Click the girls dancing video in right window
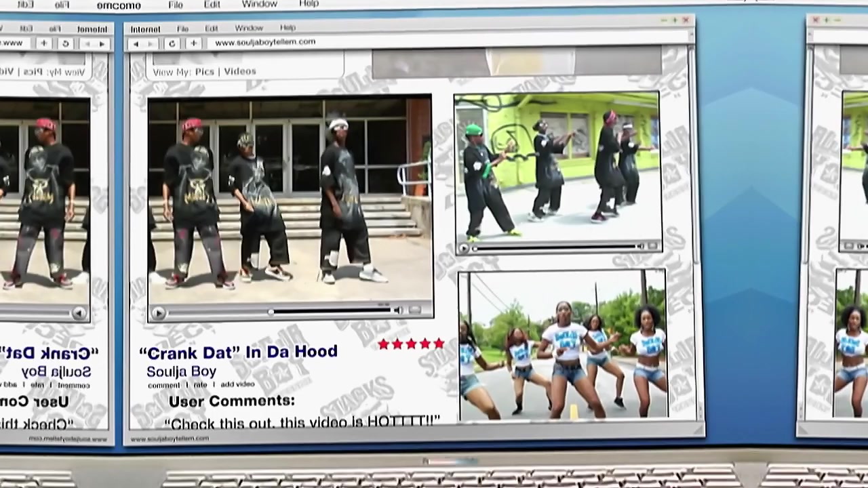The width and height of the screenshot is (868, 488). point(852,344)
